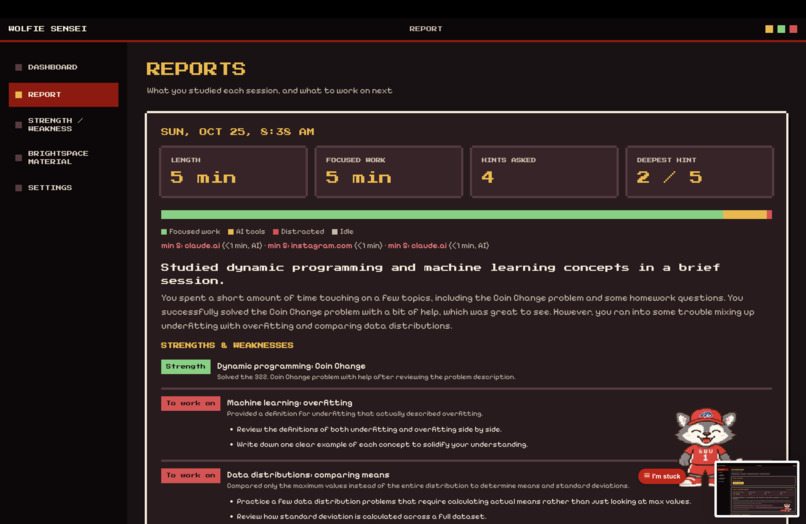Click the Strengths & Weaknesses heading
Screen dimensions: 806x524
pos(227,345)
